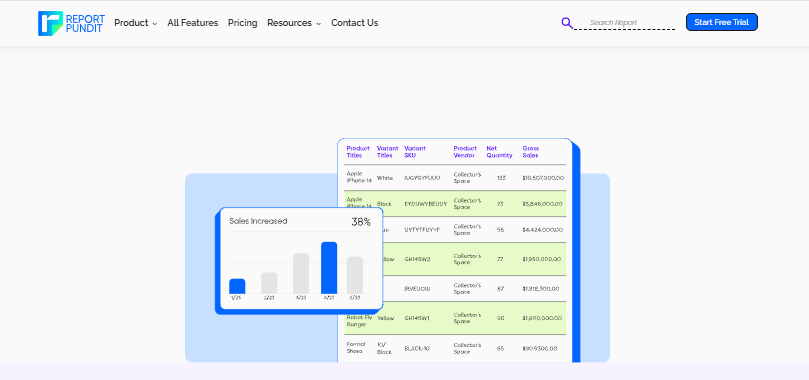Click the Gross Sales column header
The height and width of the screenshot is (380, 809).
coord(530,152)
